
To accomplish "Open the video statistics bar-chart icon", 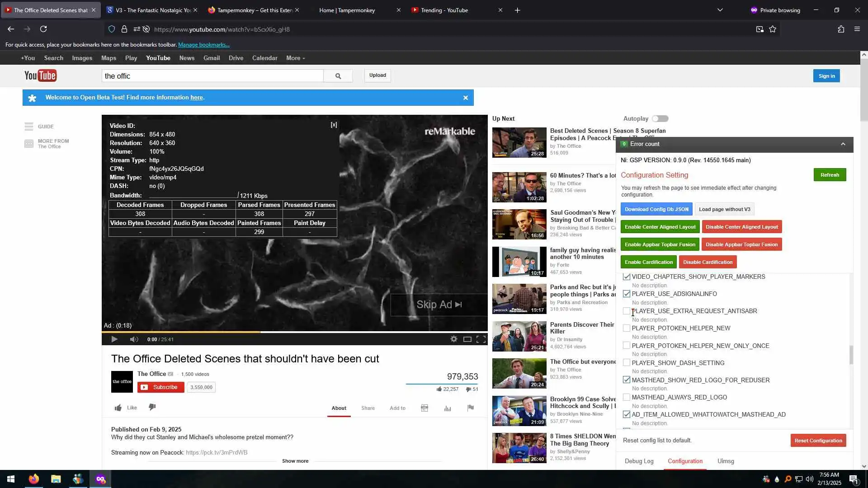I will click(x=448, y=408).
